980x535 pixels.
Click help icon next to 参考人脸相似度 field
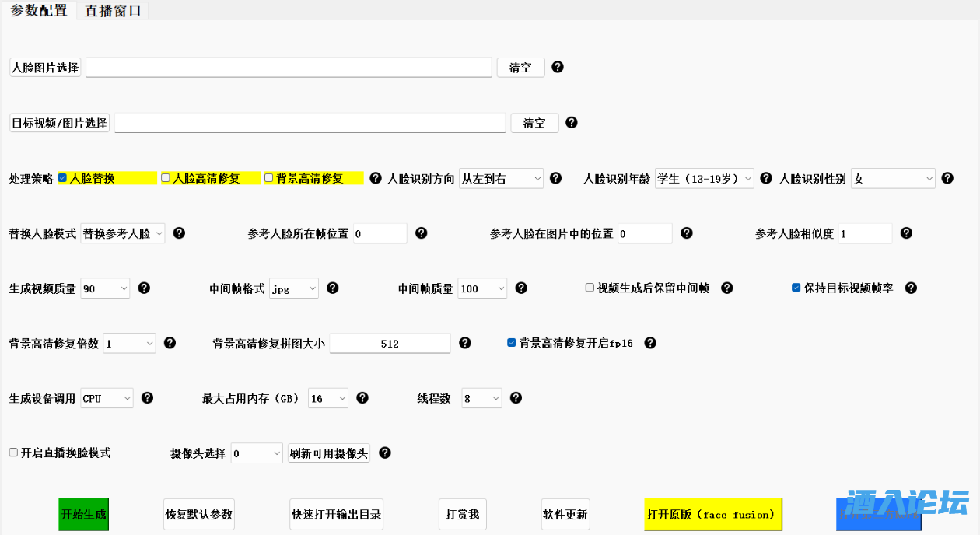coord(905,233)
